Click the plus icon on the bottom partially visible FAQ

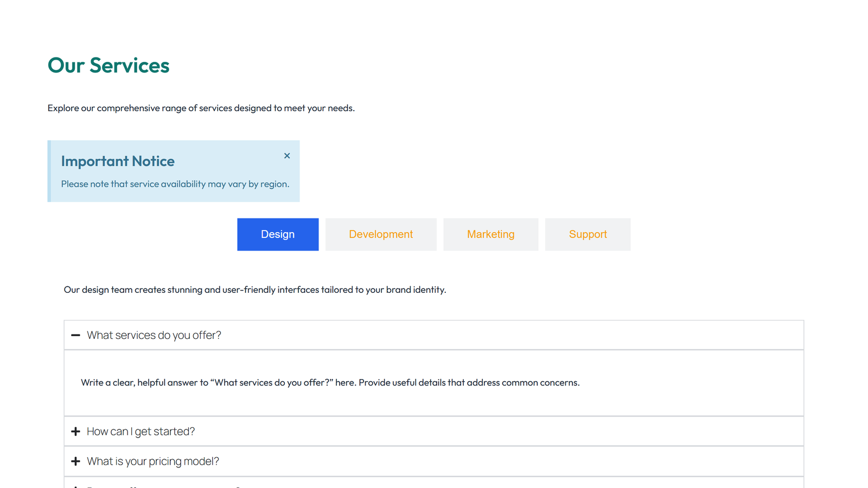(75, 486)
